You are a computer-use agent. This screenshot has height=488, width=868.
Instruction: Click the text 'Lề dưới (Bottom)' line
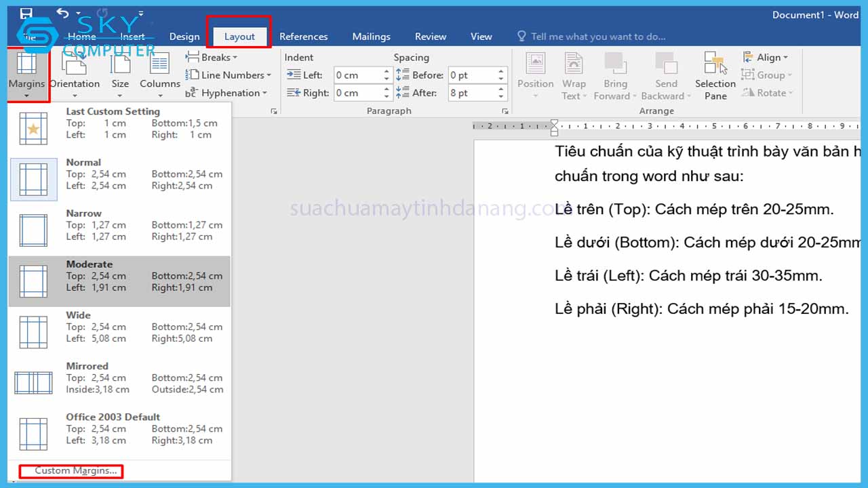(708, 243)
